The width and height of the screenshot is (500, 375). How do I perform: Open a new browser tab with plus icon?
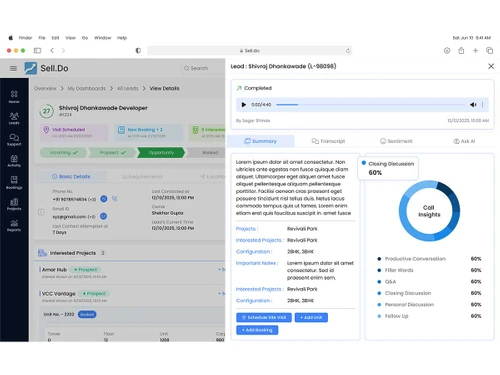(x=475, y=51)
